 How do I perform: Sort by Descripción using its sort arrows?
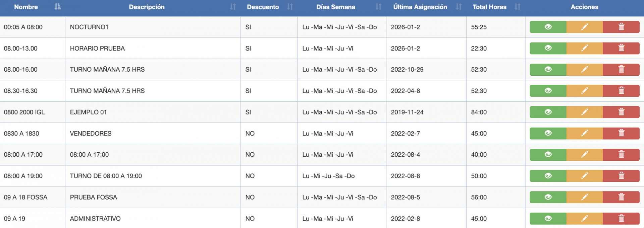(x=233, y=7)
